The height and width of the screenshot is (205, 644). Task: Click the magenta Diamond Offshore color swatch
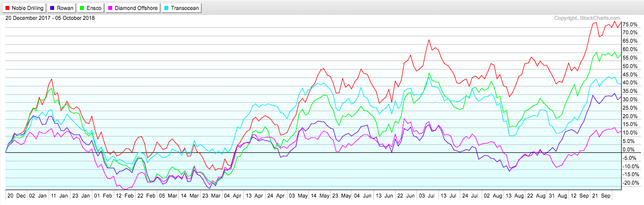coord(111,8)
